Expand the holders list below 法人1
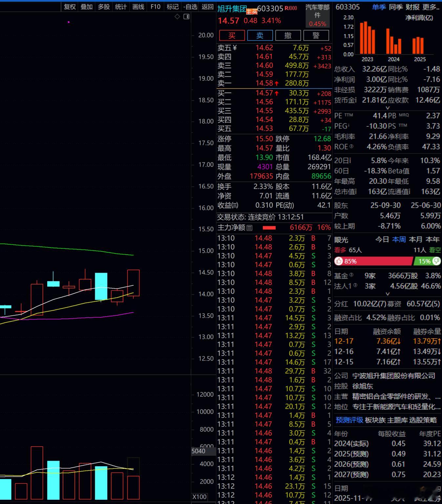Viewport: 442px width, 504px height. (388, 294)
